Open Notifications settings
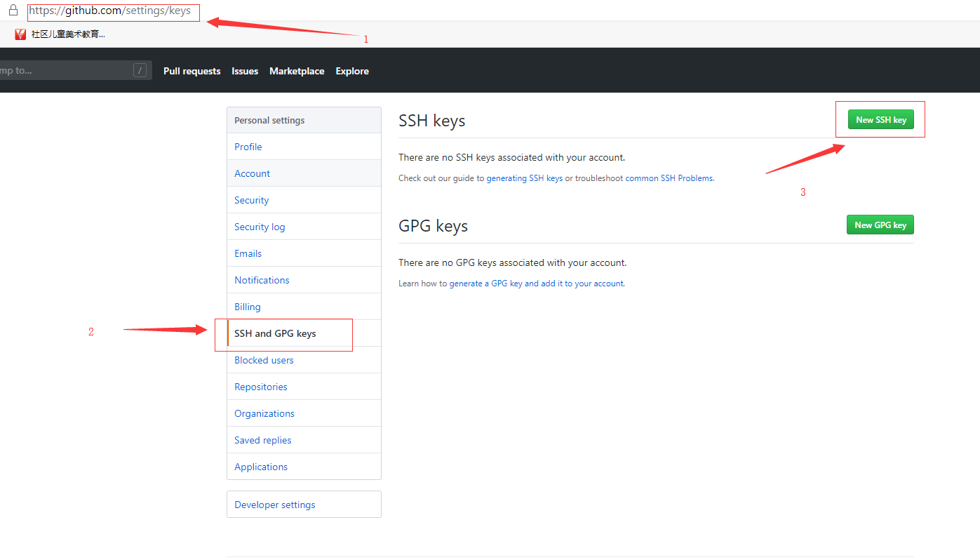Image resolution: width=980 pixels, height=560 pixels. (304, 280)
